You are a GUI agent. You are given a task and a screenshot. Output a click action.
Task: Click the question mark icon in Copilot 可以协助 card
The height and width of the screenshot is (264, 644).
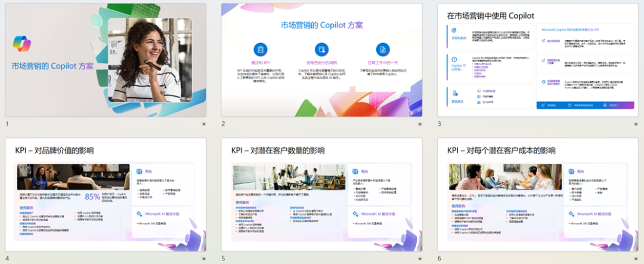(x=454, y=59)
